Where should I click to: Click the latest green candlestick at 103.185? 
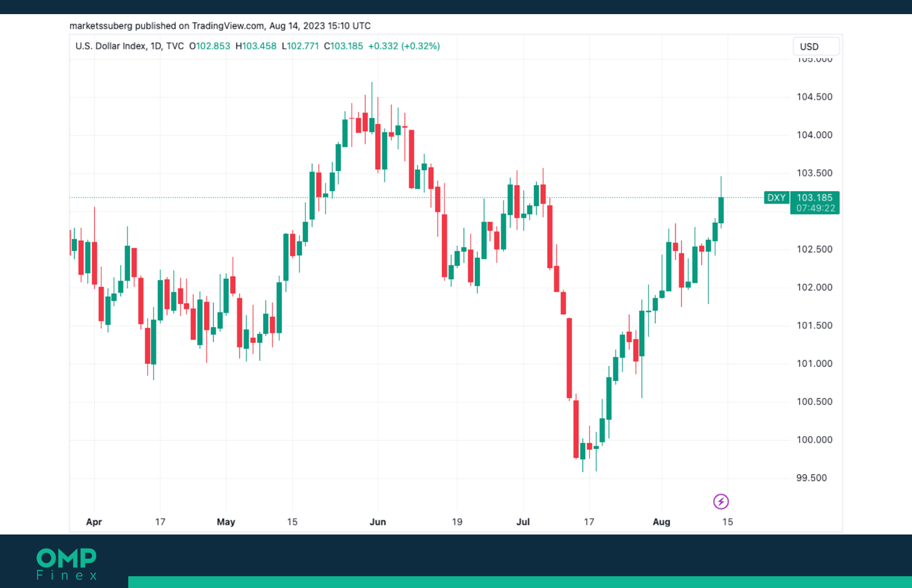[x=721, y=210]
